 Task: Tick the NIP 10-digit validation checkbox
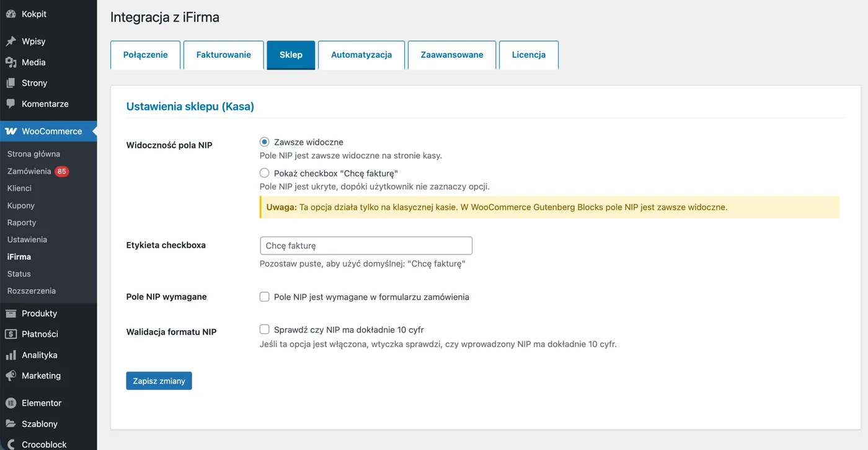coord(265,330)
